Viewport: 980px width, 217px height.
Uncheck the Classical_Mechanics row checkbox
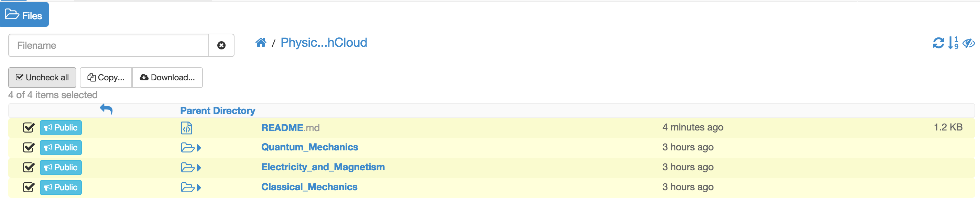29,187
